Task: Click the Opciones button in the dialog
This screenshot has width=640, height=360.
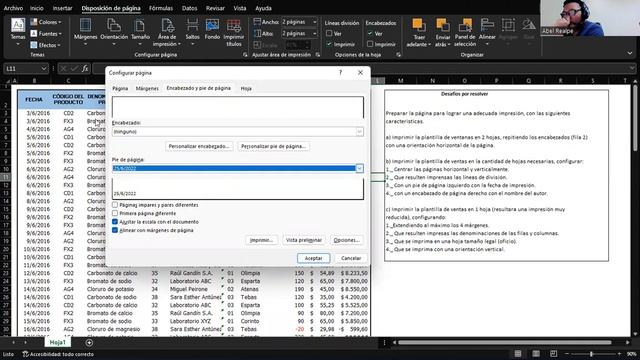Action: tap(346, 240)
